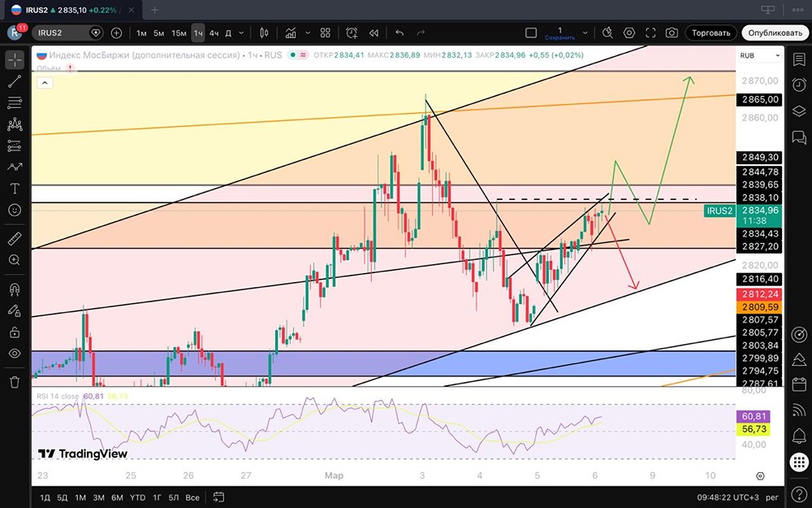The image size is (812, 508).
Task: Open time axis settings gear
Action: 760,475
